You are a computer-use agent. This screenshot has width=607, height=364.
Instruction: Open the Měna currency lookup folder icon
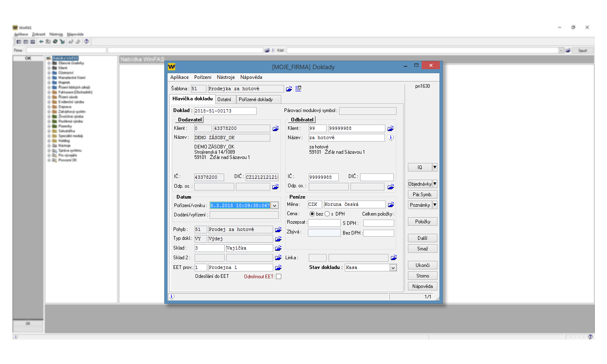click(x=391, y=205)
